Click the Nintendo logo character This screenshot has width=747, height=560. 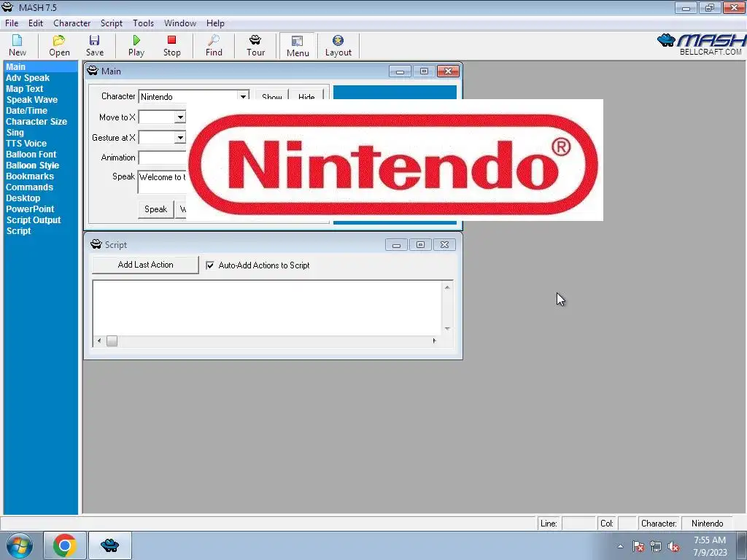pyautogui.click(x=395, y=160)
